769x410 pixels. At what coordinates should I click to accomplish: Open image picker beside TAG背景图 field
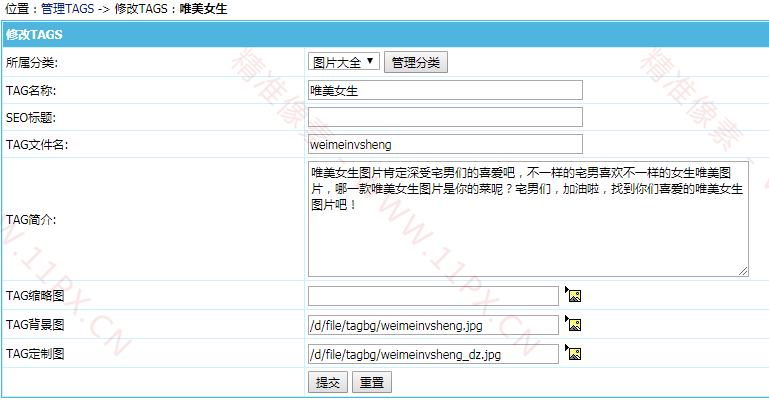[573, 324]
